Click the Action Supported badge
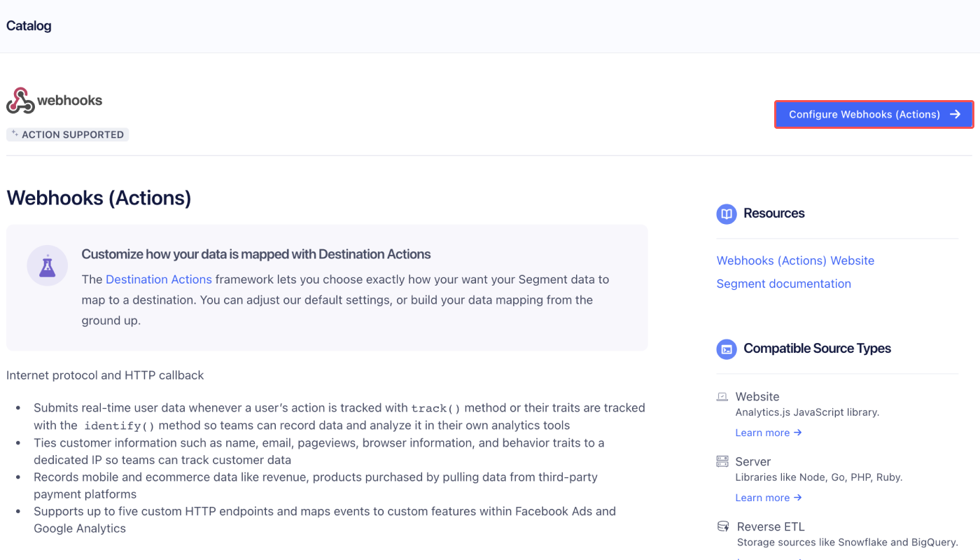This screenshot has height=560, width=980. (x=68, y=134)
